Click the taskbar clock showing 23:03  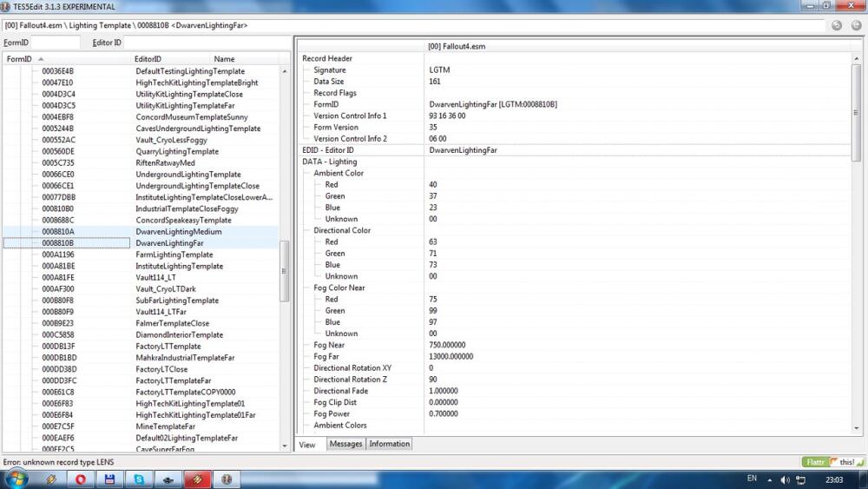click(833, 479)
